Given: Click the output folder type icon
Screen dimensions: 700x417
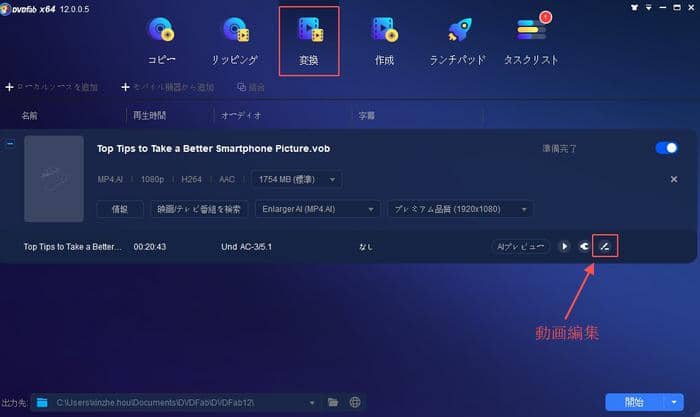Looking at the screenshot, I should click(x=42, y=403).
